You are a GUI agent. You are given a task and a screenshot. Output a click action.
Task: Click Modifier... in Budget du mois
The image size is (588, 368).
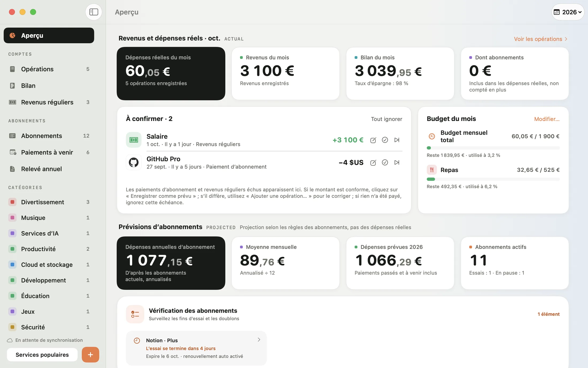547,119
